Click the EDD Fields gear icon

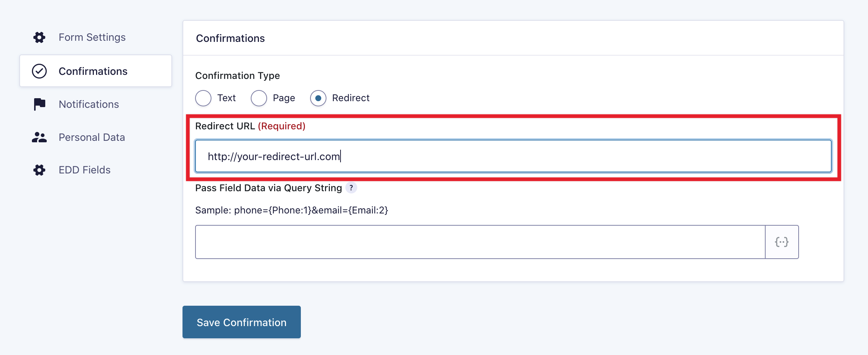point(39,170)
